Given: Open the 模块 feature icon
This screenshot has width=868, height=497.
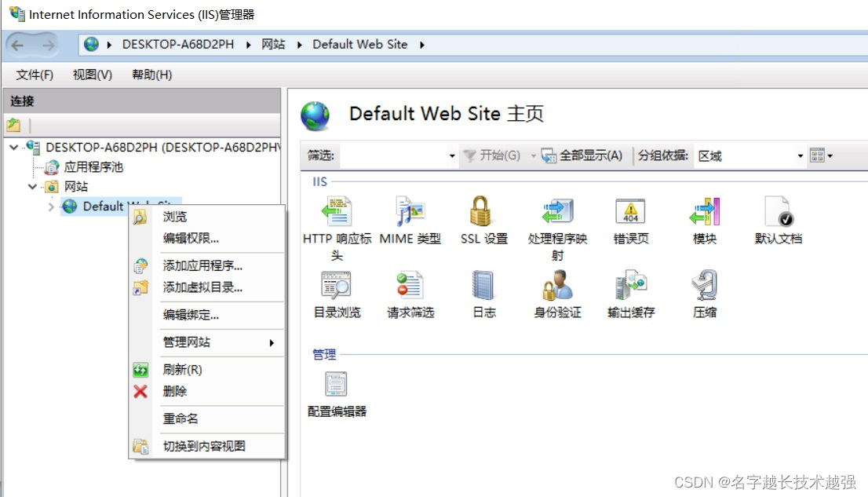Looking at the screenshot, I should [x=704, y=211].
